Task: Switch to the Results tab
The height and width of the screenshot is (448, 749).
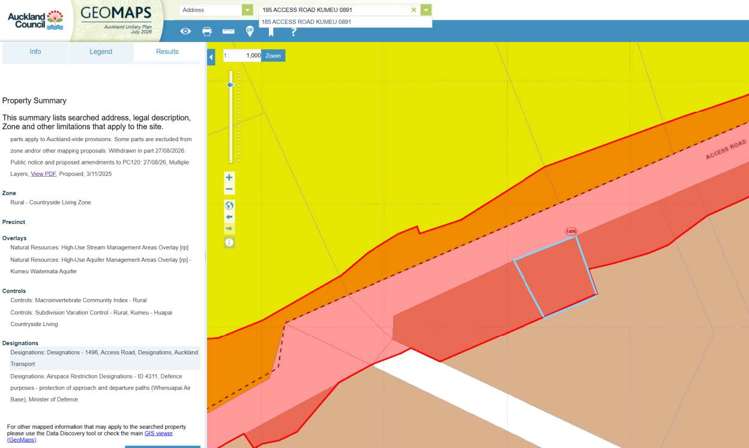Action: tap(167, 52)
